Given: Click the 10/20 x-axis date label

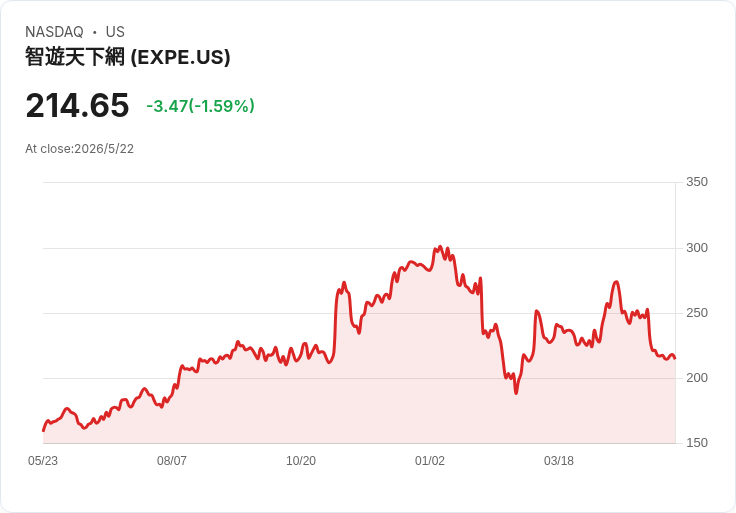Looking at the screenshot, I should tap(301, 461).
